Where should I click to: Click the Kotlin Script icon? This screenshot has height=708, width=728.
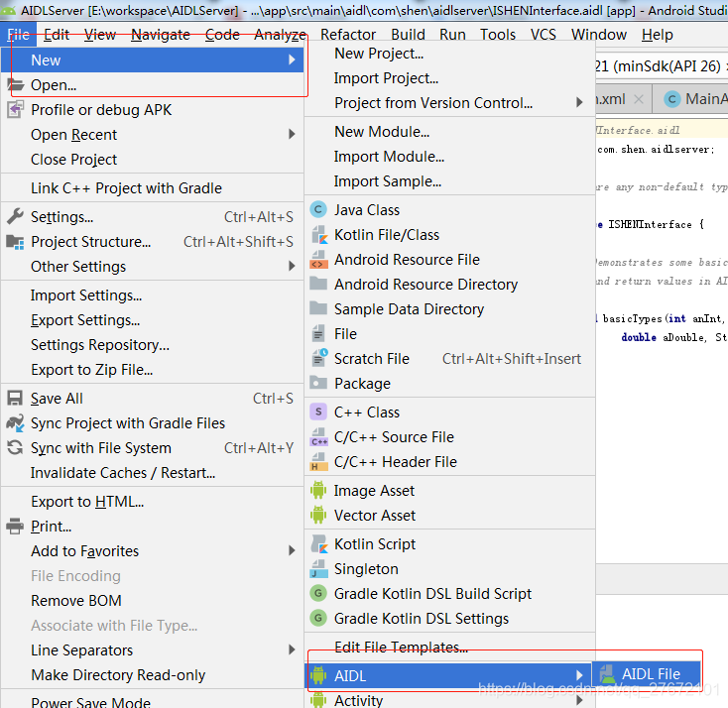coord(318,544)
